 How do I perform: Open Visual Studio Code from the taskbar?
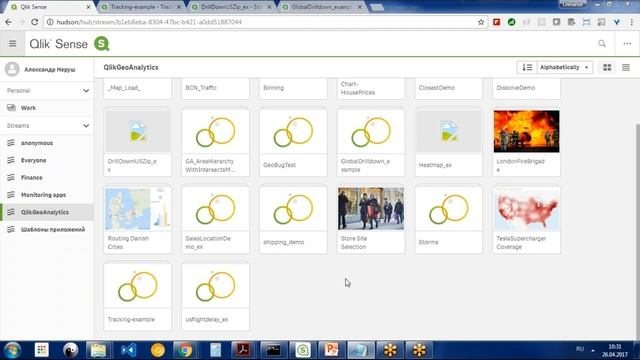pos(128,350)
